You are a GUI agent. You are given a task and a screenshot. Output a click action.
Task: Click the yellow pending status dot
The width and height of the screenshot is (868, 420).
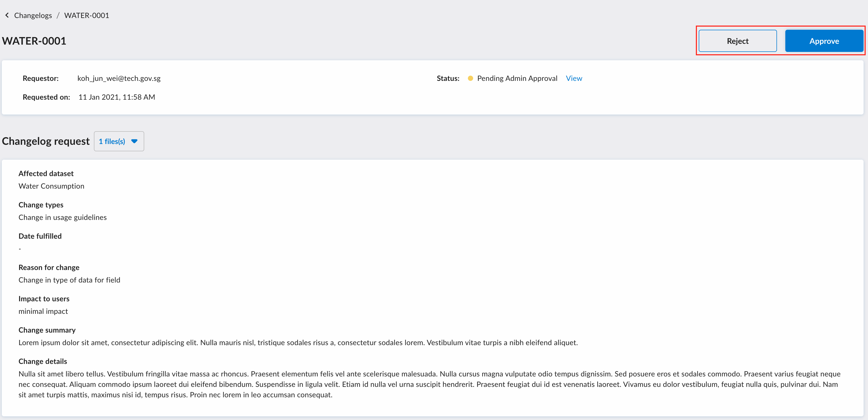(x=471, y=78)
